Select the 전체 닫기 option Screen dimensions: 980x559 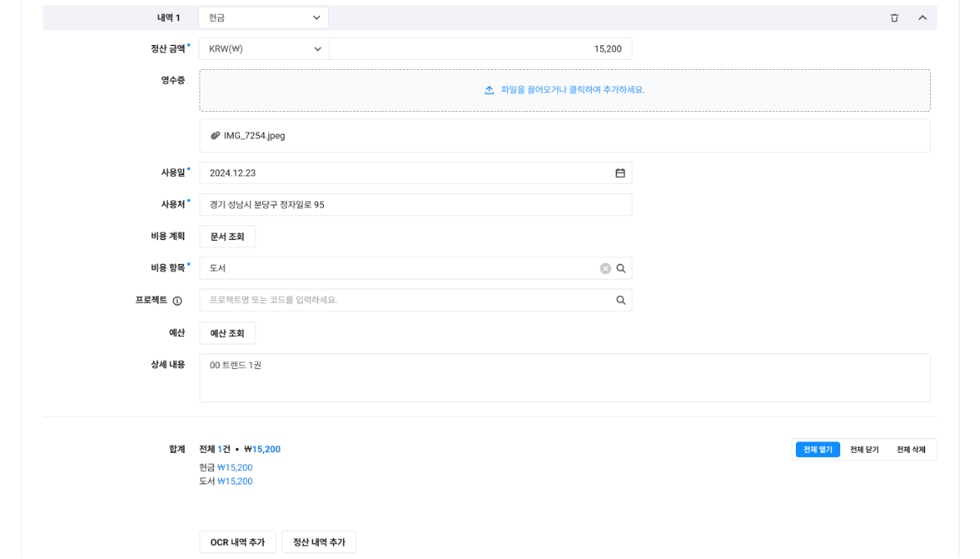coord(864,450)
